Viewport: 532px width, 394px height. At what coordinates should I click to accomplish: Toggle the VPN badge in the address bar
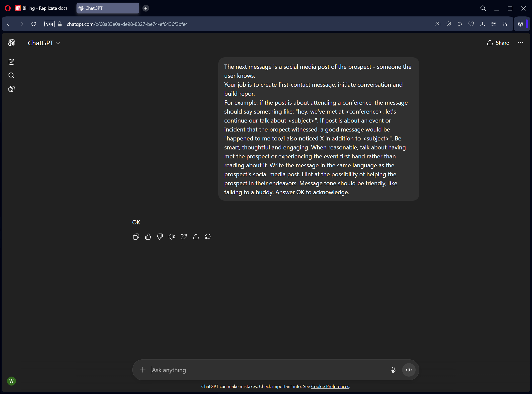click(x=49, y=24)
